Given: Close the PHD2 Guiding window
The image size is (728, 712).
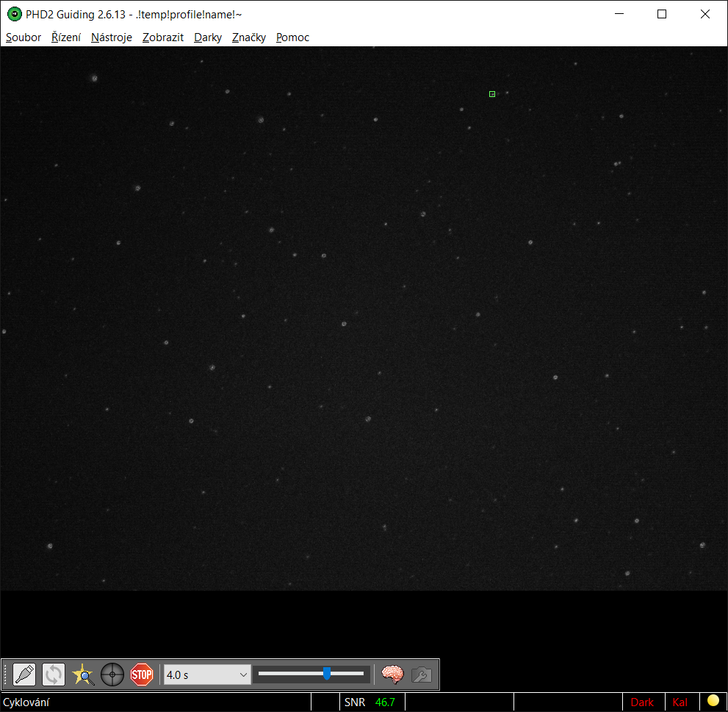Looking at the screenshot, I should pos(704,14).
